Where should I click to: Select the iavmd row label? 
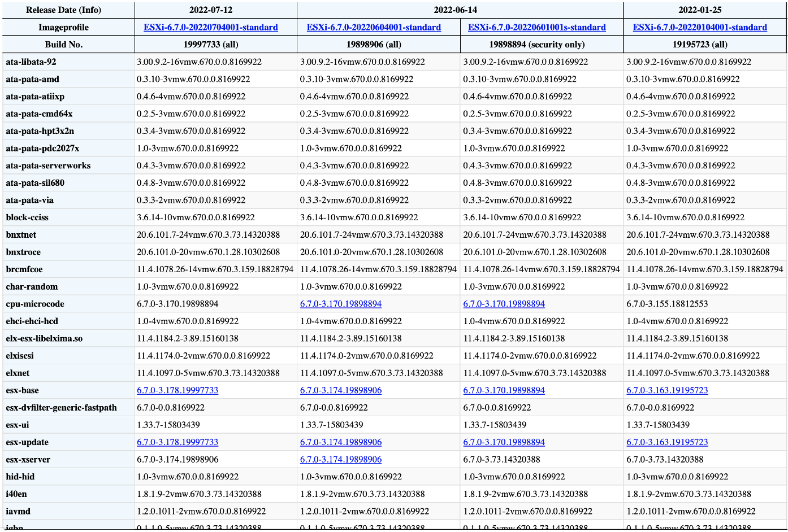coord(18,512)
